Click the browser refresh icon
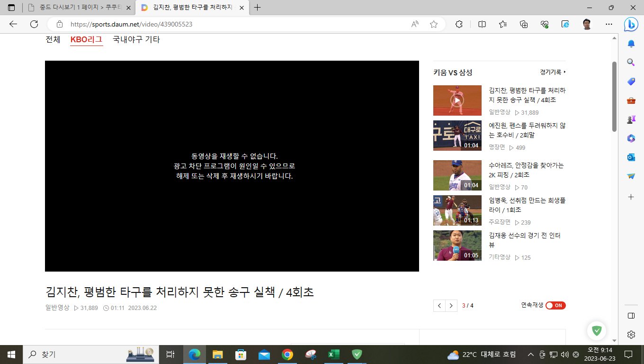This screenshot has height=364, width=644. click(x=34, y=24)
